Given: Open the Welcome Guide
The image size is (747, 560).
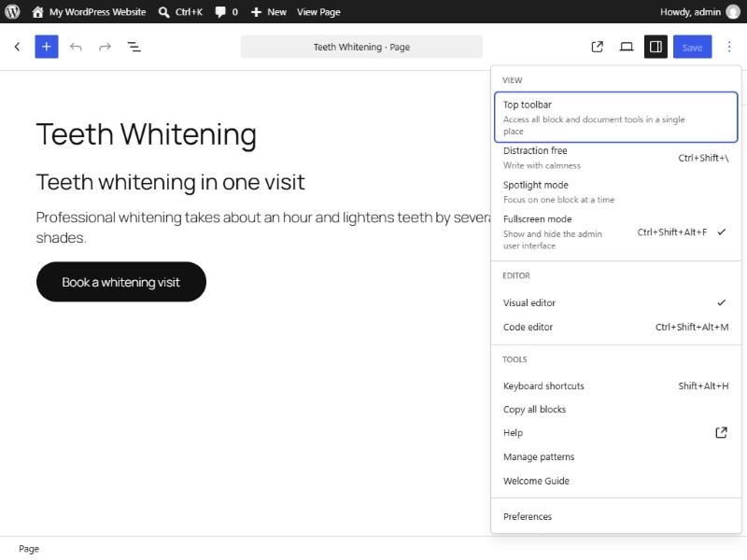Looking at the screenshot, I should pyautogui.click(x=616, y=481).
